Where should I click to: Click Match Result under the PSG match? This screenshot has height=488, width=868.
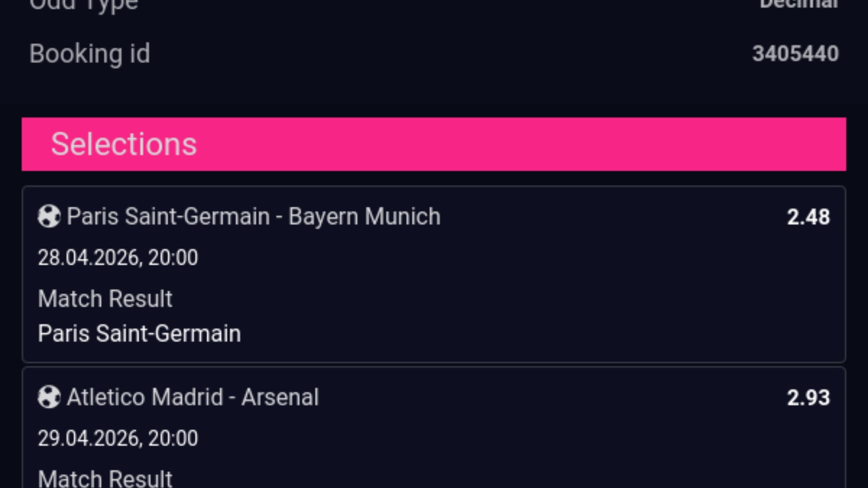[105, 299]
